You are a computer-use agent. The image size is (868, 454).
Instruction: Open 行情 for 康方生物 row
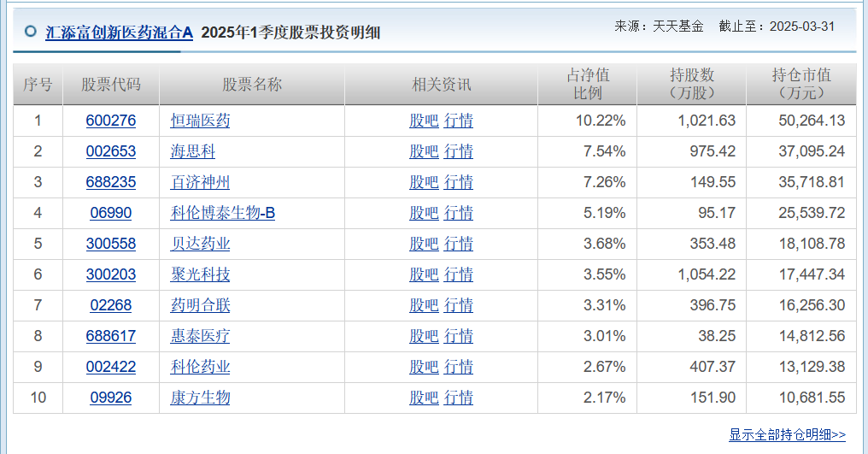point(459,398)
